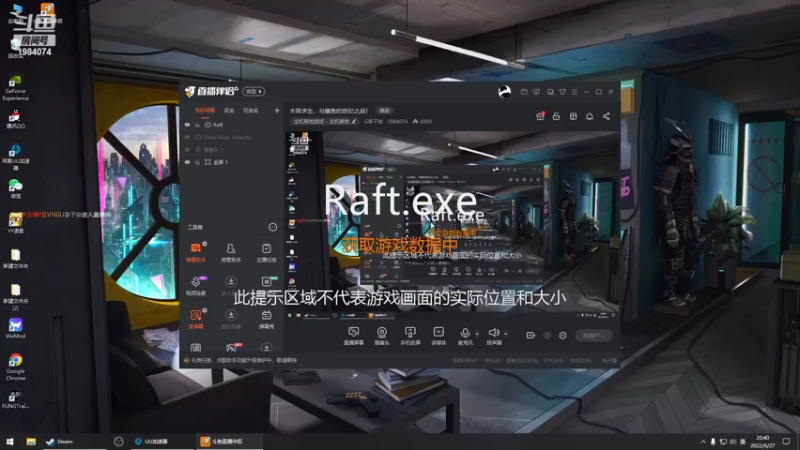
Task: Open the PK tool with the red badge
Action: (232, 347)
